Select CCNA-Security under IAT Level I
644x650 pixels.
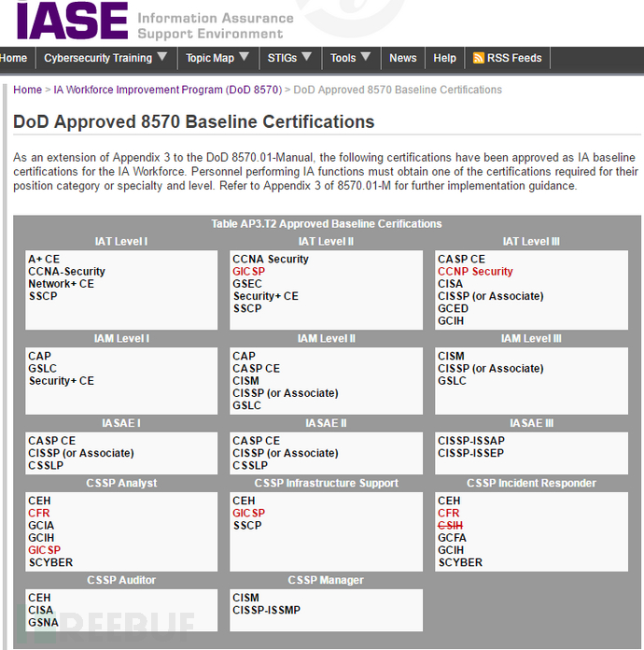point(66,272)
